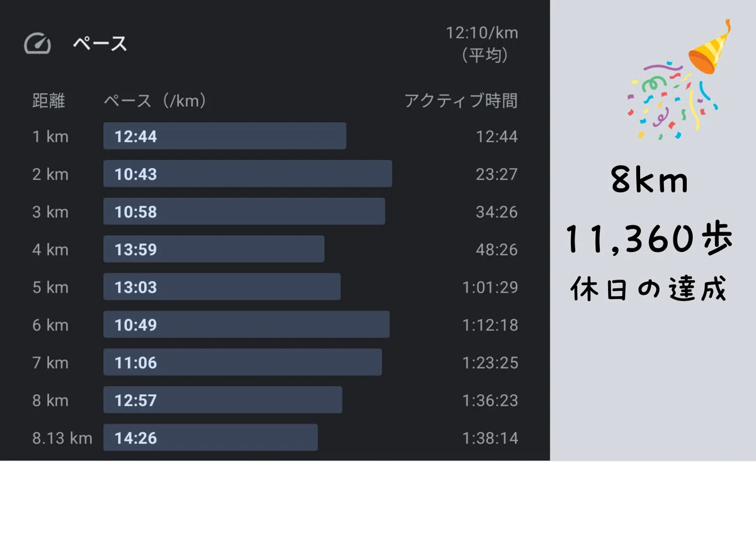Choose the 4 km pace bar 13:59
The image size is (756, 536).
coord(214,249)
